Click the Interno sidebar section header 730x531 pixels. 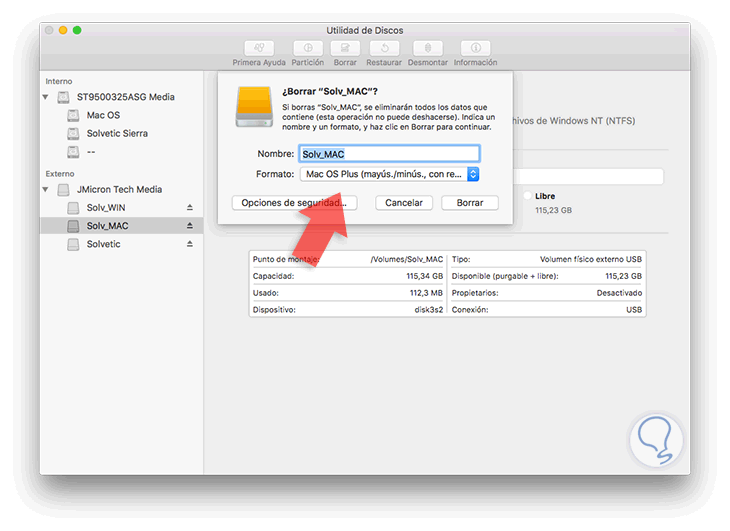click(x=59, y=81)
